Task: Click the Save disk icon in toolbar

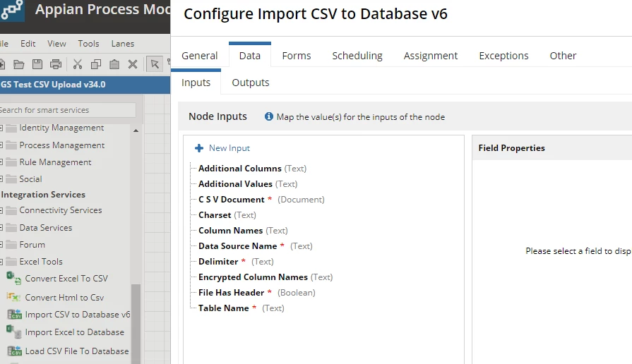Action: [37, 64]
